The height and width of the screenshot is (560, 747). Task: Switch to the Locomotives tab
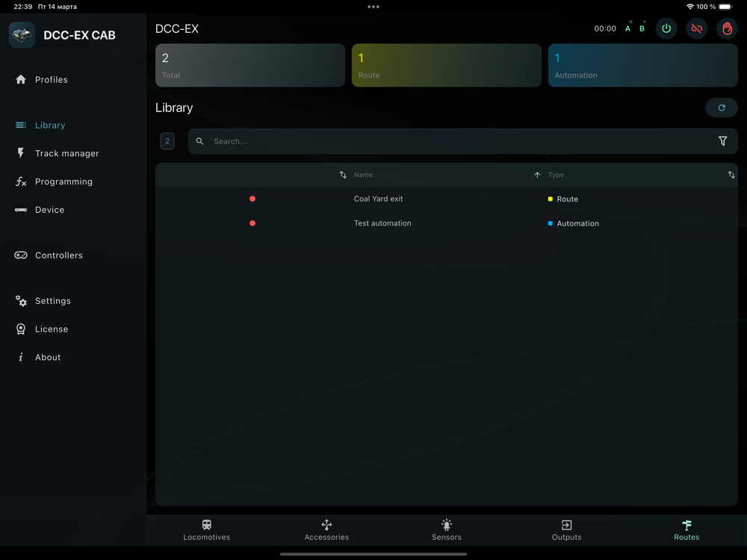coord(206,530)
